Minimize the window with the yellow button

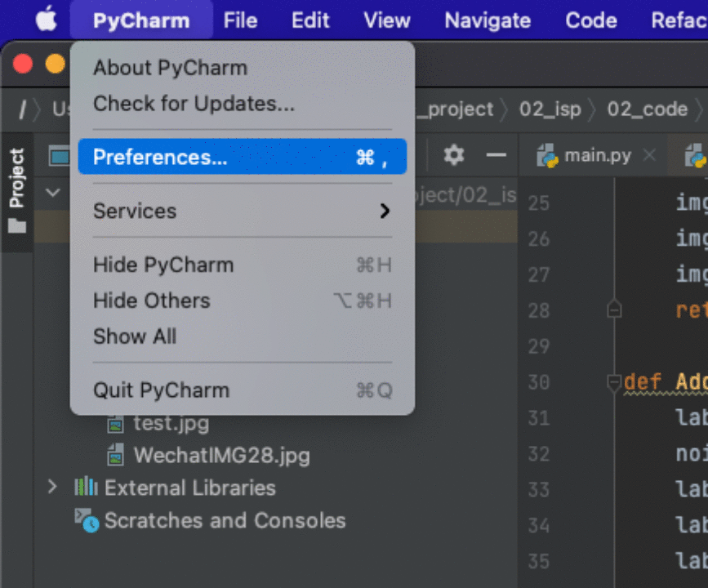tap(55, 64)
